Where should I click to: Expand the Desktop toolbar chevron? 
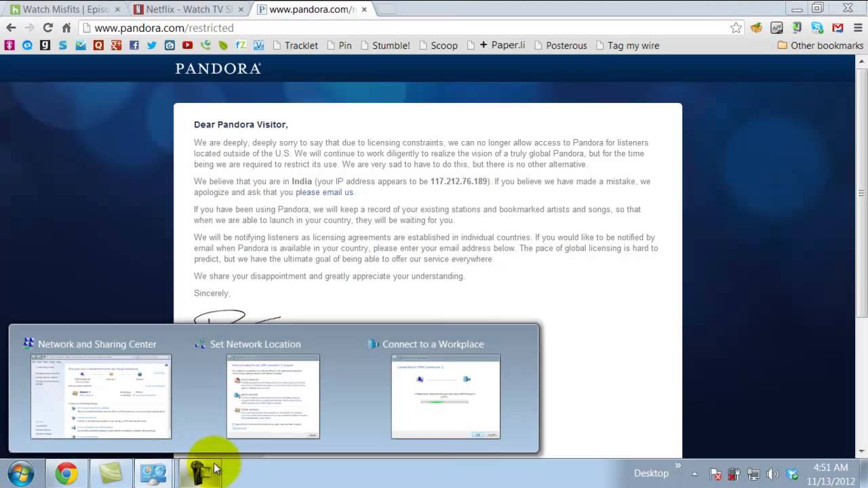click(677, 466)
